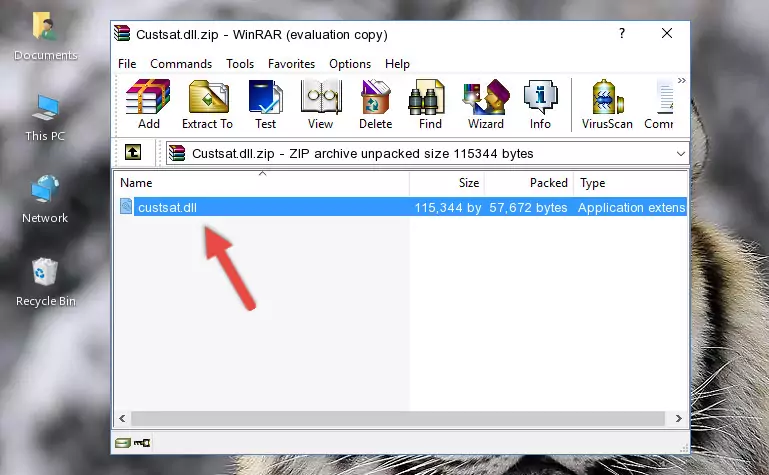Open the Options menu
The image size is (769, 475).
click(350, 64)
